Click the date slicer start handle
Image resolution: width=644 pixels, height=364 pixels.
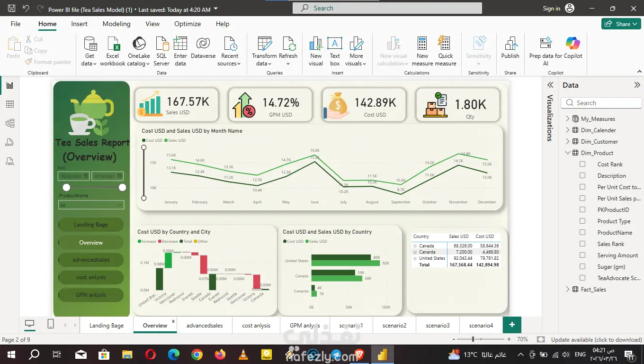[66, 188]
